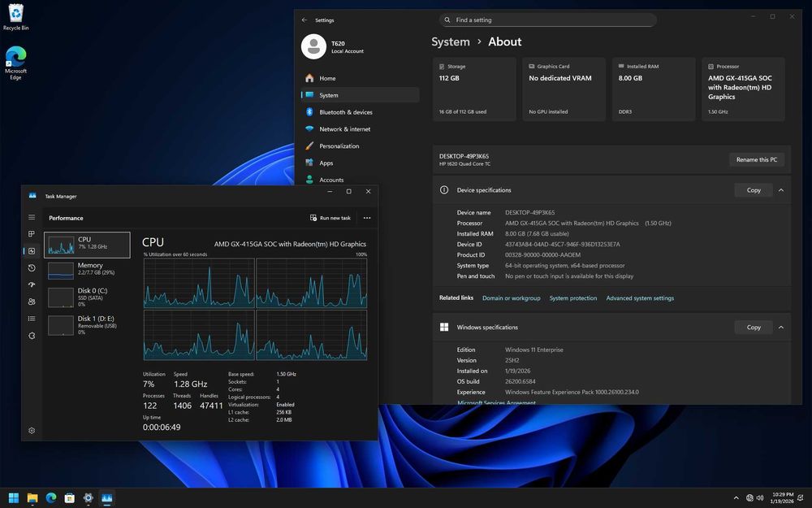This screenshot has width=812, height=508.
Task: Open Users page icon in Task Manager
Action: pos(32,302)
